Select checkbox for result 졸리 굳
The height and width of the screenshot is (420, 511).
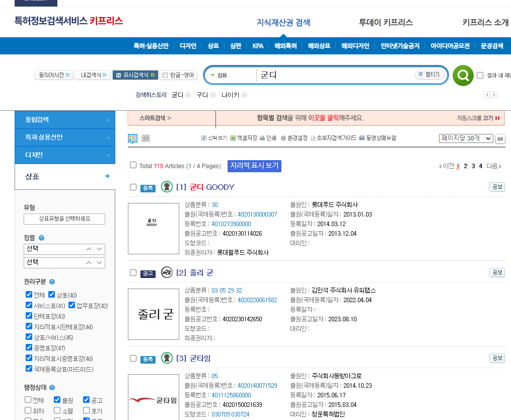133,272
